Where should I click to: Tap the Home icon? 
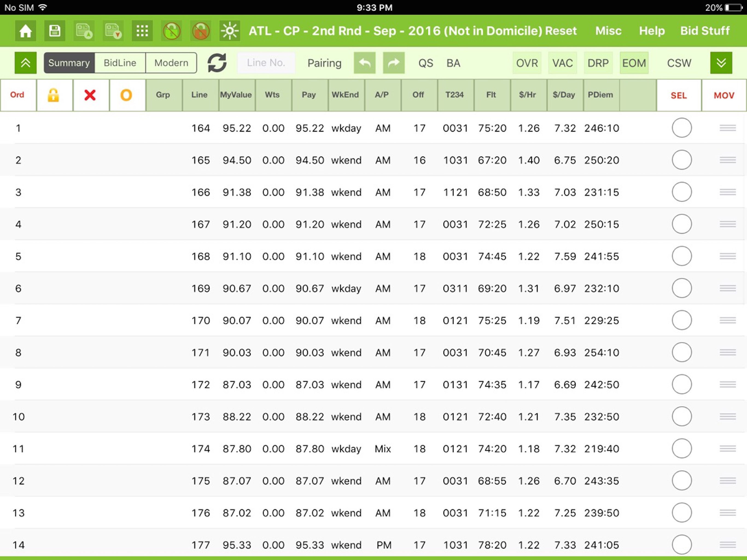(25, 31)
